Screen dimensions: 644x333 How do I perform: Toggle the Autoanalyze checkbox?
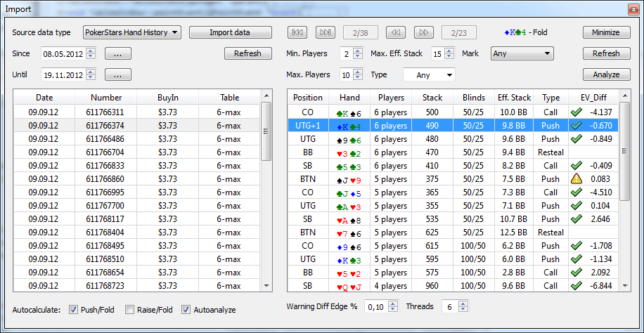click(x=186, y=310)
